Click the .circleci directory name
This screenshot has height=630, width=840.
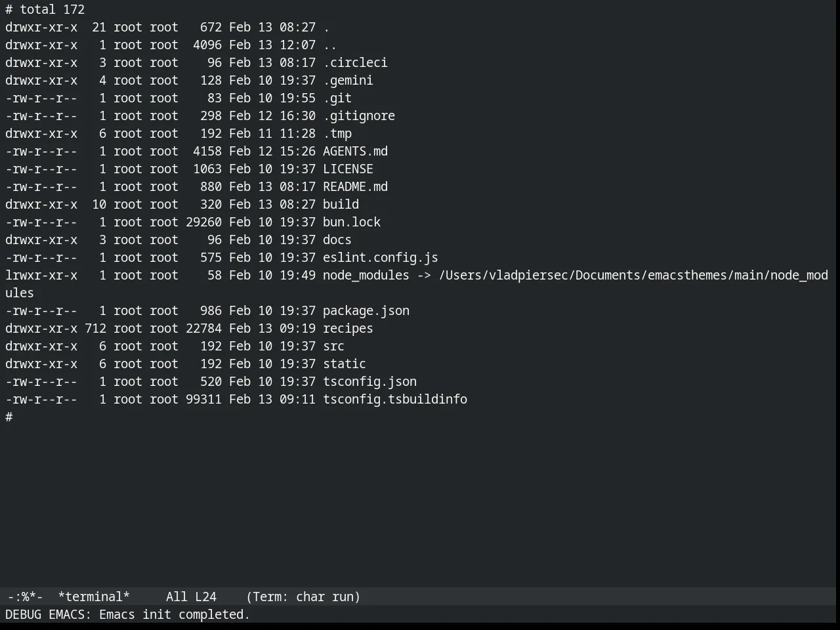pos(355,62)
